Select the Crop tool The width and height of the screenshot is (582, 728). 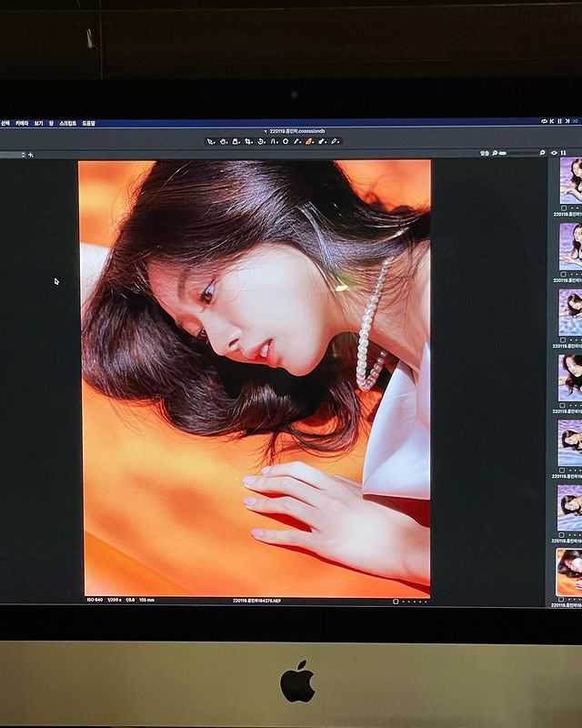247,141
